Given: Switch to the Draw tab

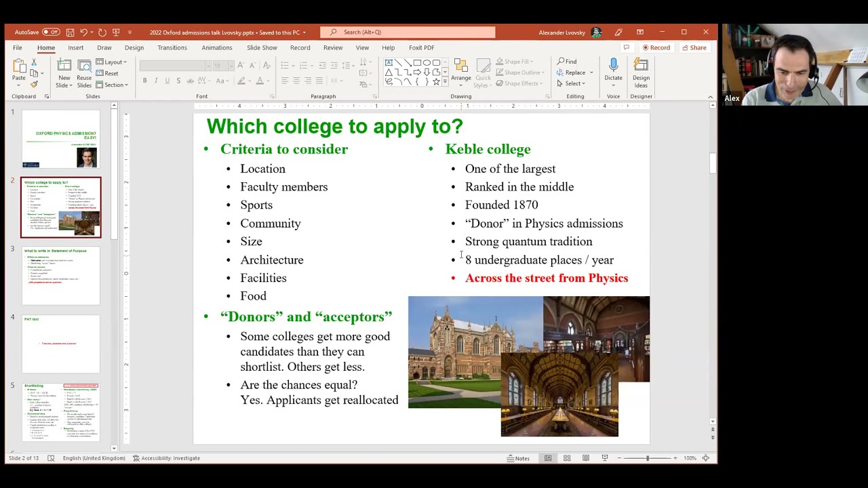Looking at the screenshot, I should click(104, 47).
